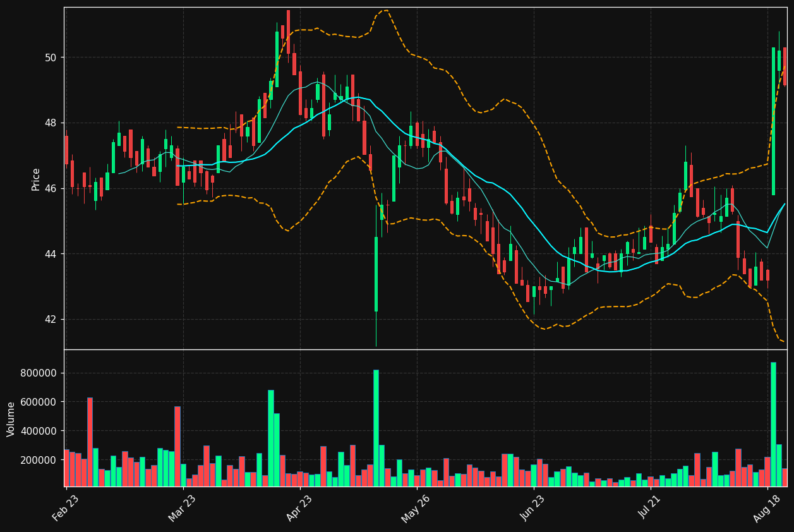Image resolution: width=794 pixels, height=532 pixels.
Task: Click the Jul 21 date label
Action: coord(651,507)
